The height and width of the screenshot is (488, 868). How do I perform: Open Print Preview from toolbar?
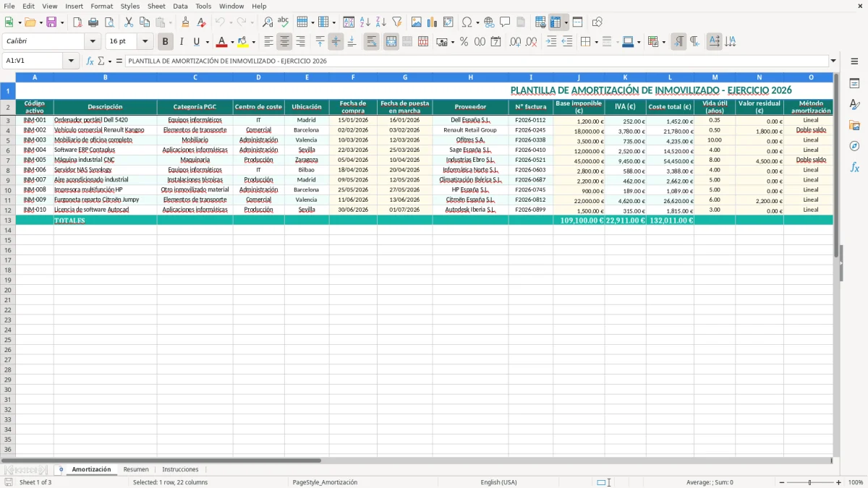109,22
